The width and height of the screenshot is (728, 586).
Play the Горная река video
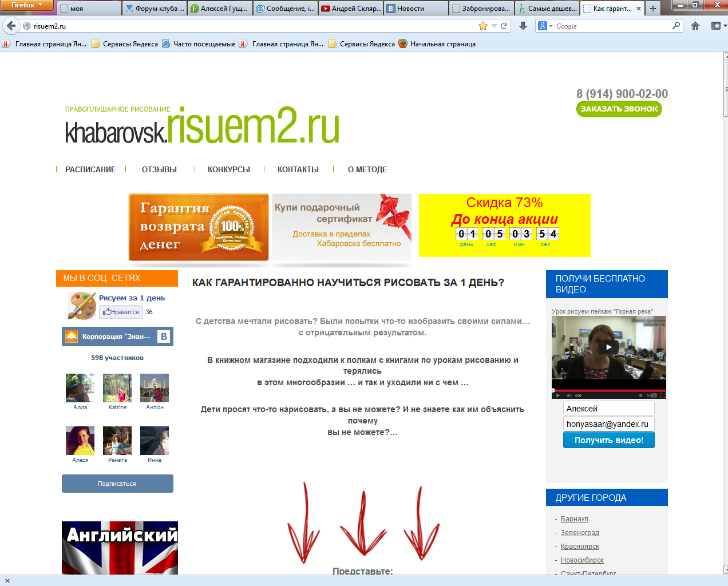click(x=608, y=347)
